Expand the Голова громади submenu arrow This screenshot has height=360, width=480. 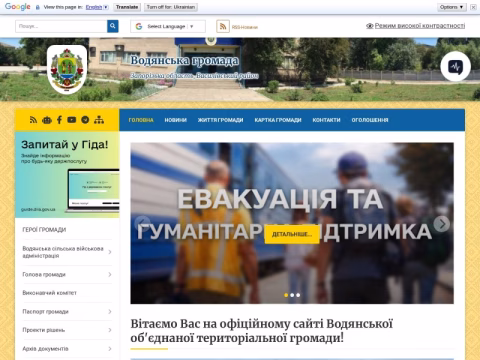point(110,275)
